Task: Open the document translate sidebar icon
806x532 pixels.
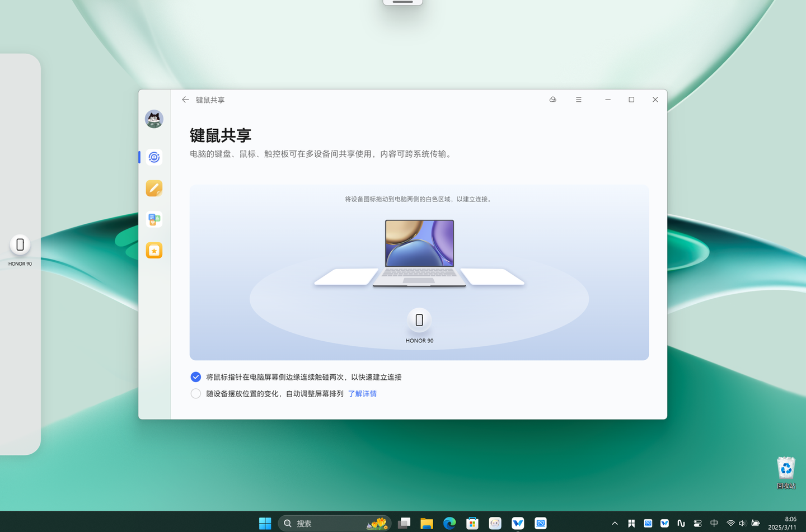Action: click(154, 219)
